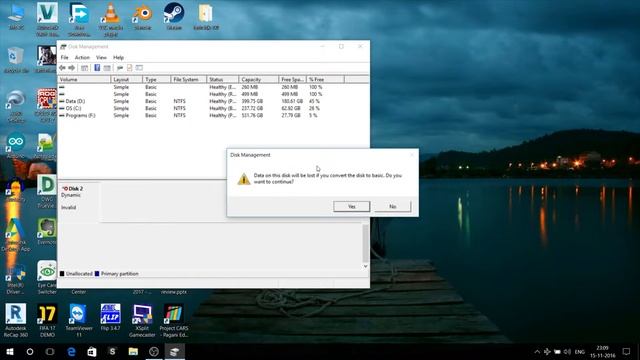Image resolution: width=640 pixels, height=360 pixels.
Task: Open the zipped folder desktop icon
Action: tap(206, 16)
